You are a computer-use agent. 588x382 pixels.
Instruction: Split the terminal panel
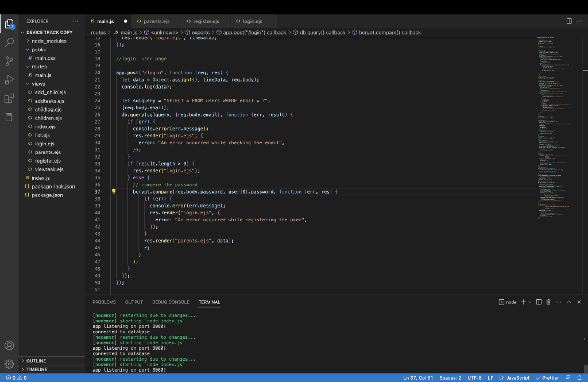pyautogui.click(x=539, y=302)
